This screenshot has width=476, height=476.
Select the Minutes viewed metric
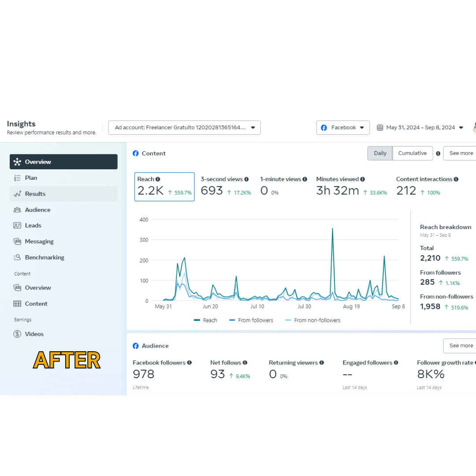point(352,187)
